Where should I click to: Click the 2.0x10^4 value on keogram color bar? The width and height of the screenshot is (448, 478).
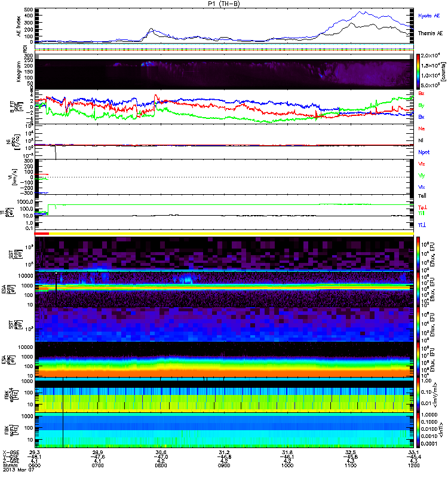click(x=431, y=56)
